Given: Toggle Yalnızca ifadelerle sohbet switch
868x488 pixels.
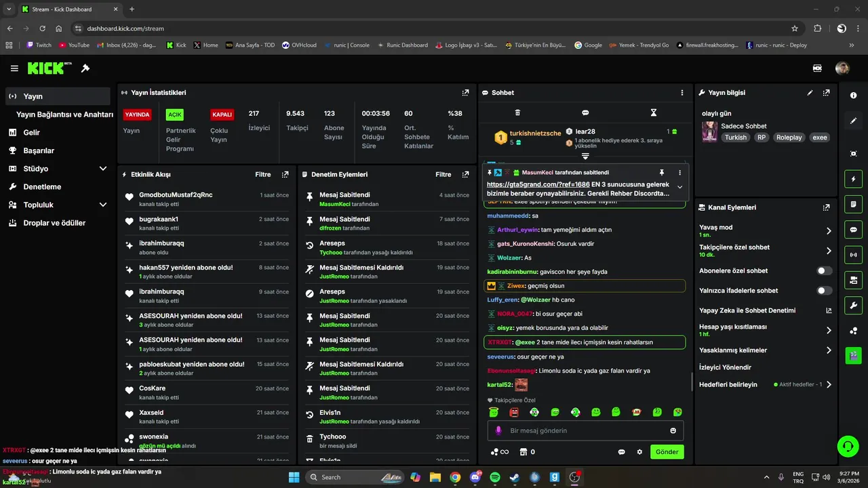Looking at the screenshot, I should point(824,291).
